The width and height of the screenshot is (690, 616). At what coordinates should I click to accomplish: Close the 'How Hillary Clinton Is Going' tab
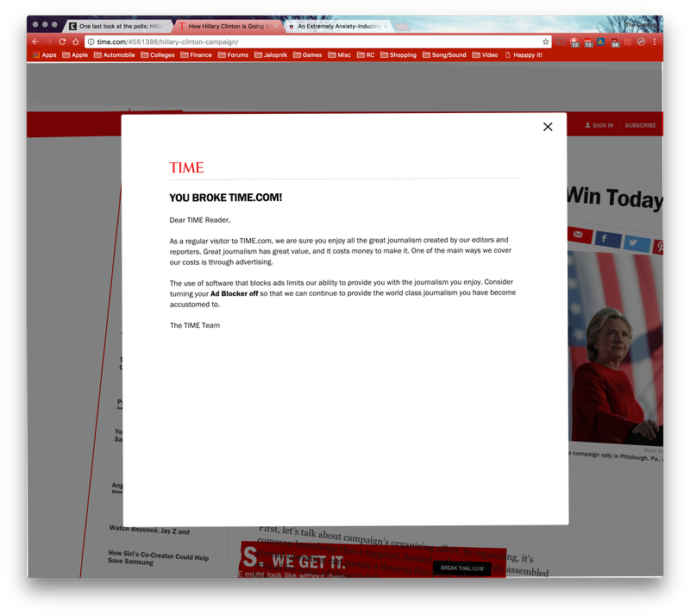[x=276, y=27]
